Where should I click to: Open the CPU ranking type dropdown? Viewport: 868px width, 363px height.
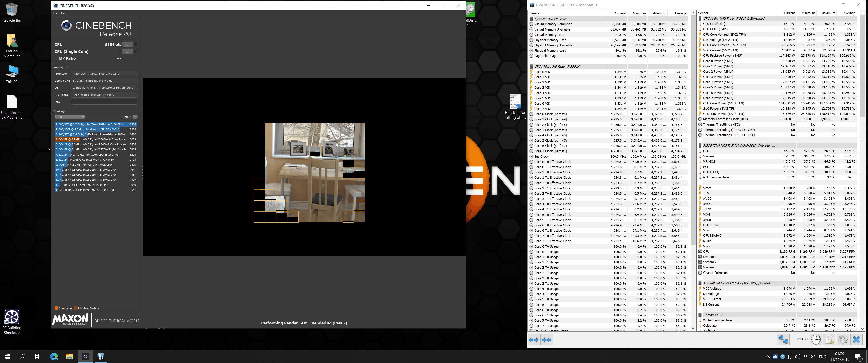[70, 117]
